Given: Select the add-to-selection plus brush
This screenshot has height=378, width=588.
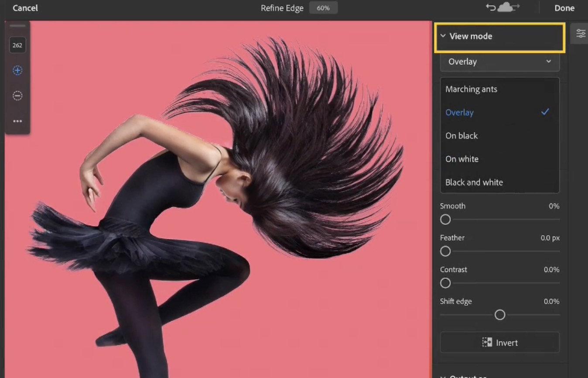Looking at the screenshot, I should pyautogui.click(x=17, y=70).
